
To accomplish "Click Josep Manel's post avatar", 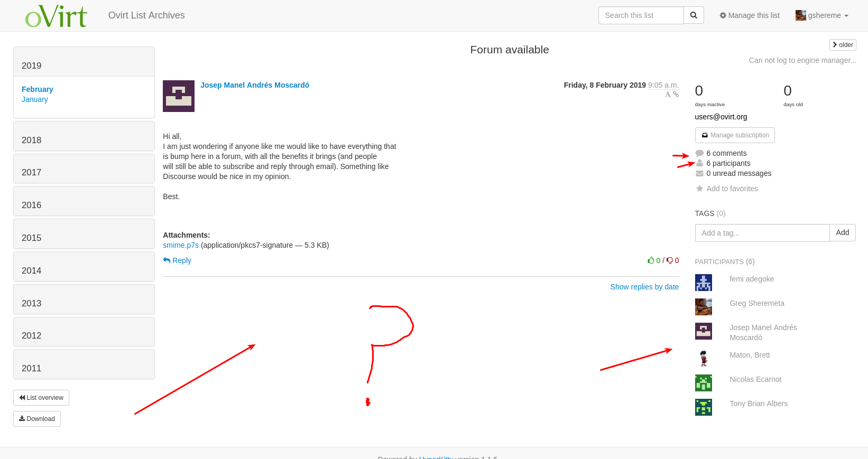I will [179, 96].
